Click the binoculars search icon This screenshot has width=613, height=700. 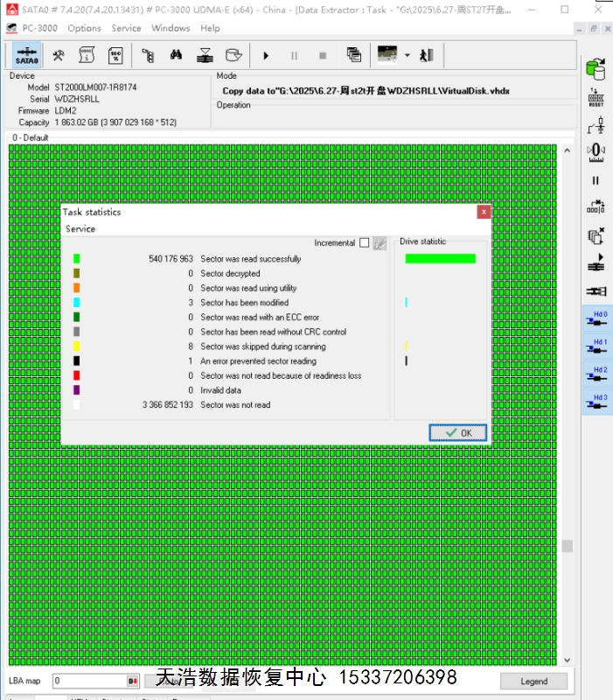point(176,56)
